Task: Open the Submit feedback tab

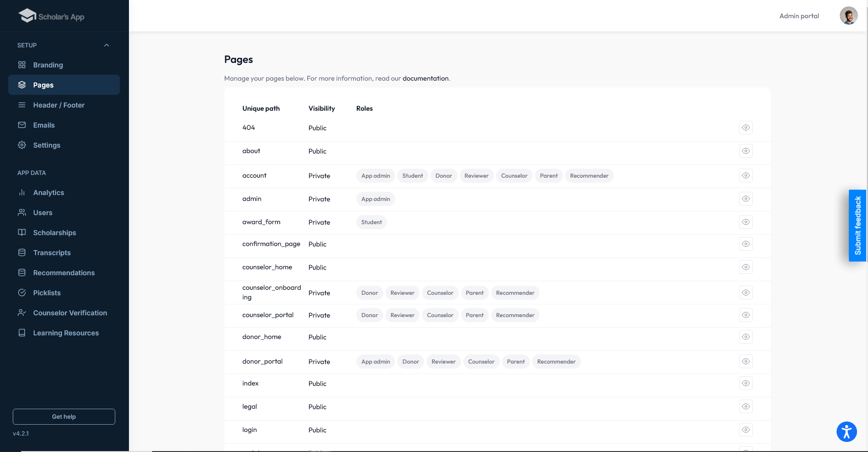Action: 858,226
